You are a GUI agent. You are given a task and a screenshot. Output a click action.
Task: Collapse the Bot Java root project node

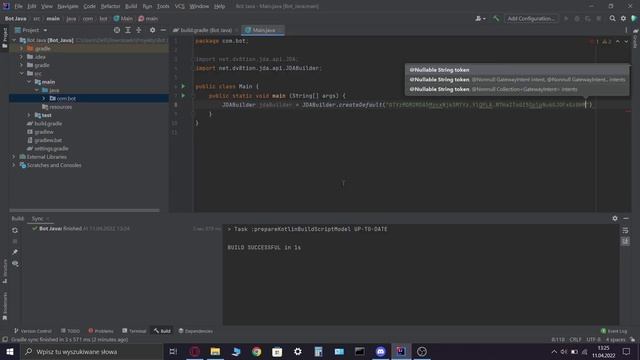point(14,40)
